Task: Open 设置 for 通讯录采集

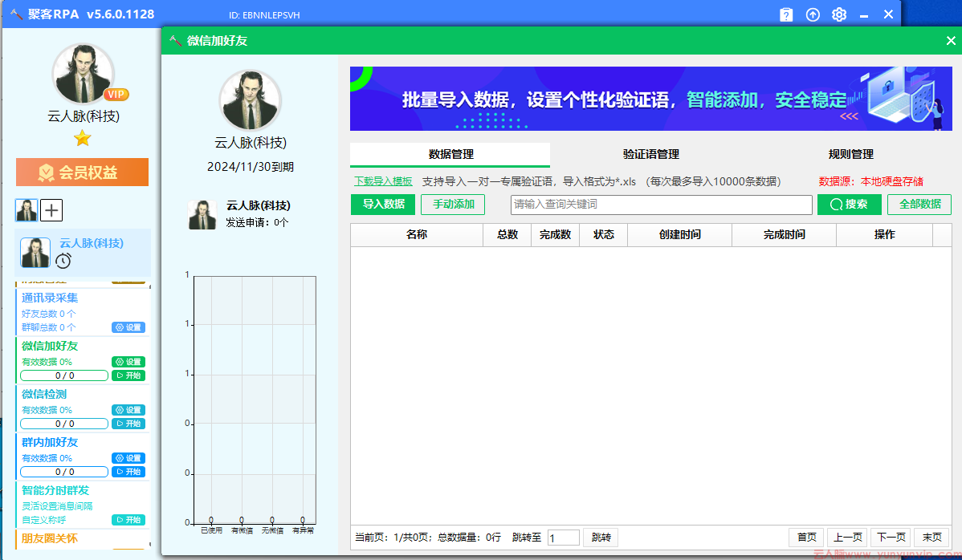Action: pyautogui.click(x=128, y=327)
